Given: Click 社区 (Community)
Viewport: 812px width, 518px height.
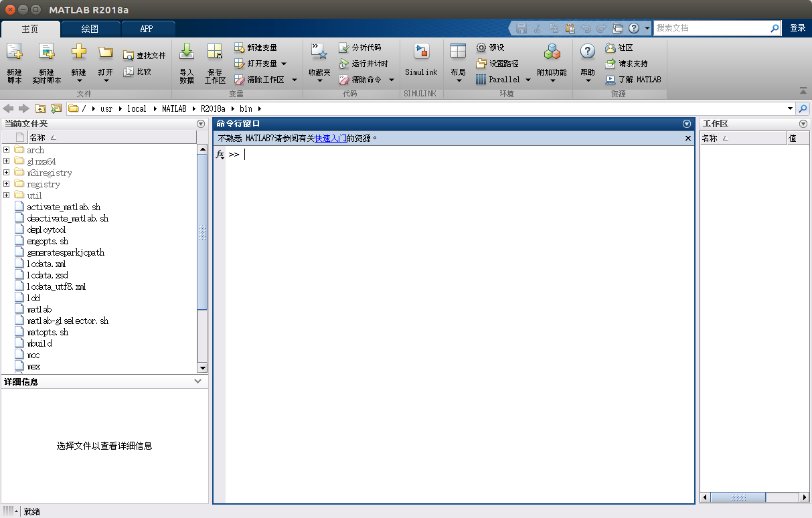Looking at the screenshot, I should [619, 48].
